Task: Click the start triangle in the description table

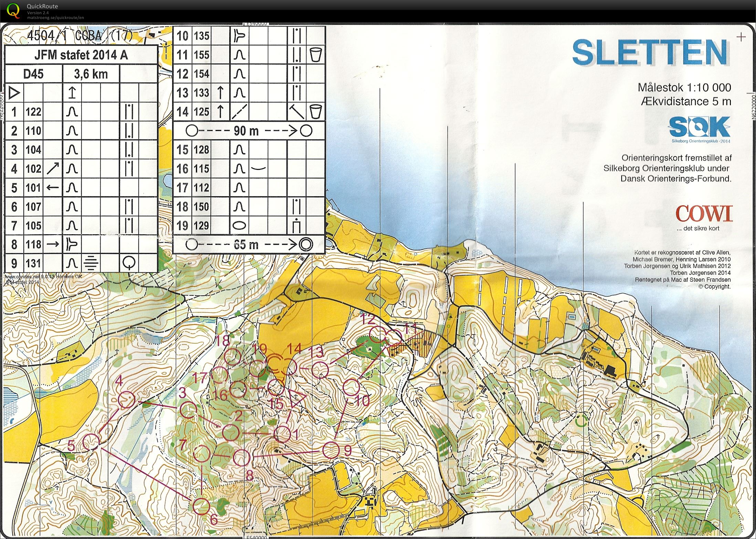Action: point(14,93)
